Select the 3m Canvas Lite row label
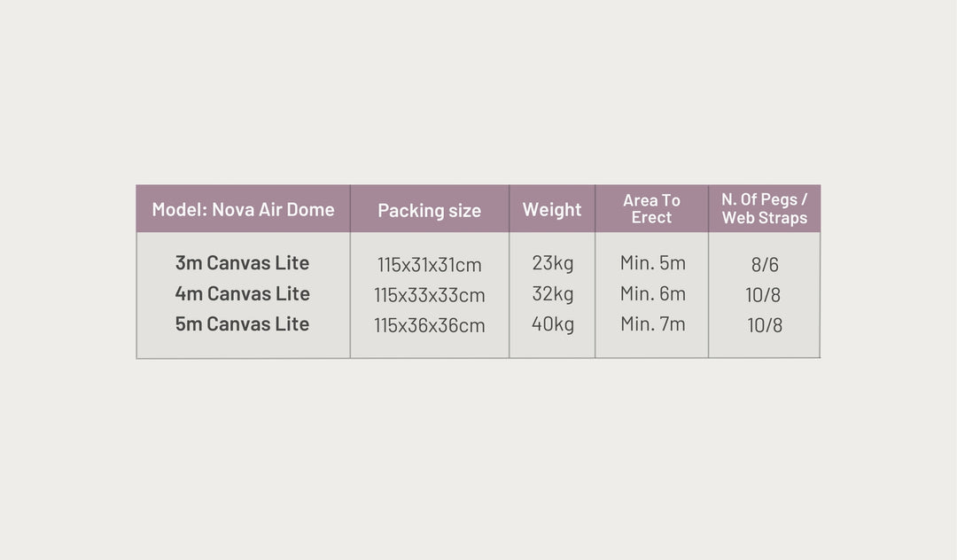 pos(242,263)
